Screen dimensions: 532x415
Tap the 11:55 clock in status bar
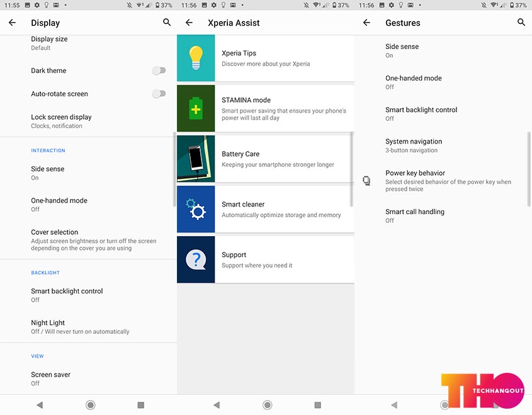tap(12, 5)
